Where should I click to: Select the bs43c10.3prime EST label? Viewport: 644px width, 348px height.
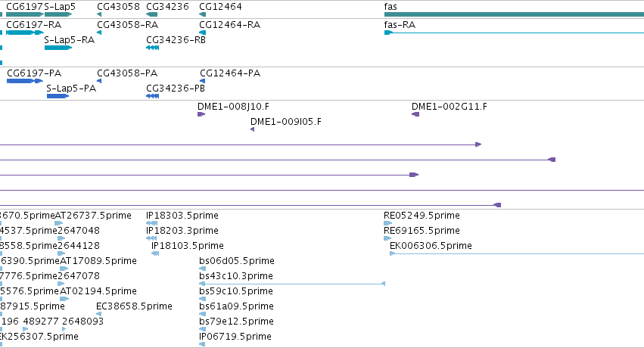[x=236, y=276]
